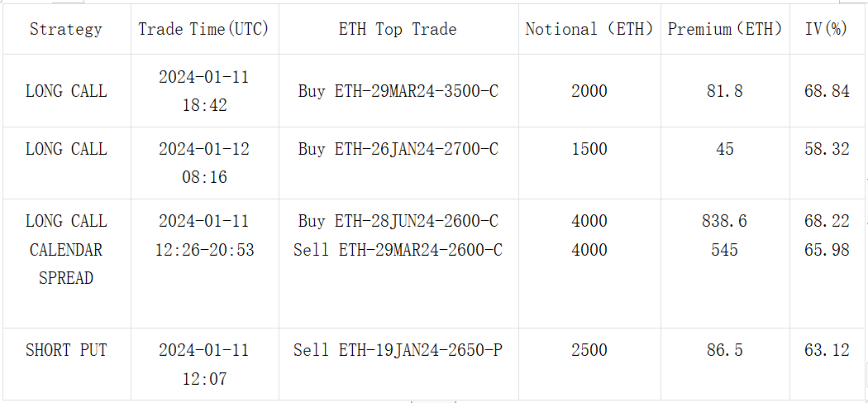Click Sell ETH-29MAR24-2600-C trade text
Viewport: 868px width, 403px height.
pos(398,250)
